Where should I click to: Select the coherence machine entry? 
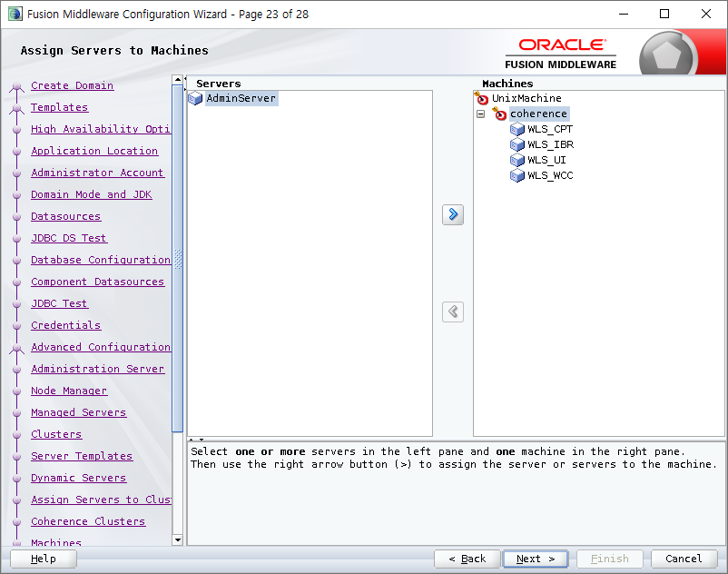pyautogui.click(x=538, y=114)
